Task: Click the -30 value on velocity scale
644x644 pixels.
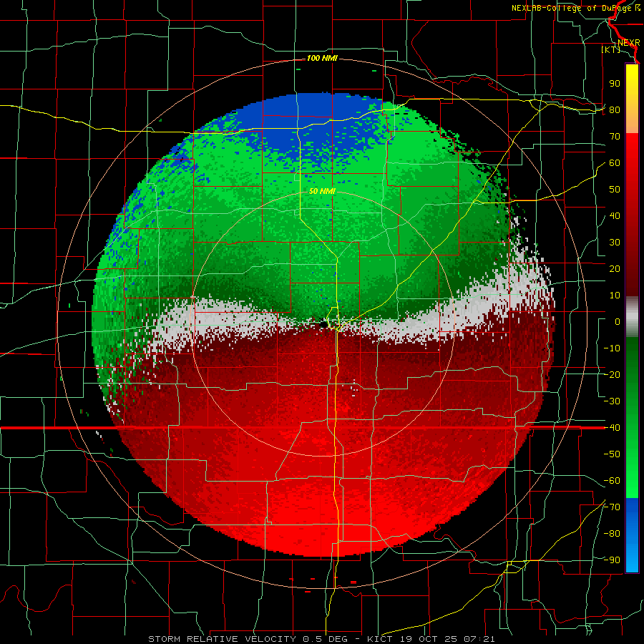Action: pyautogui.click(x=612, y=401)
